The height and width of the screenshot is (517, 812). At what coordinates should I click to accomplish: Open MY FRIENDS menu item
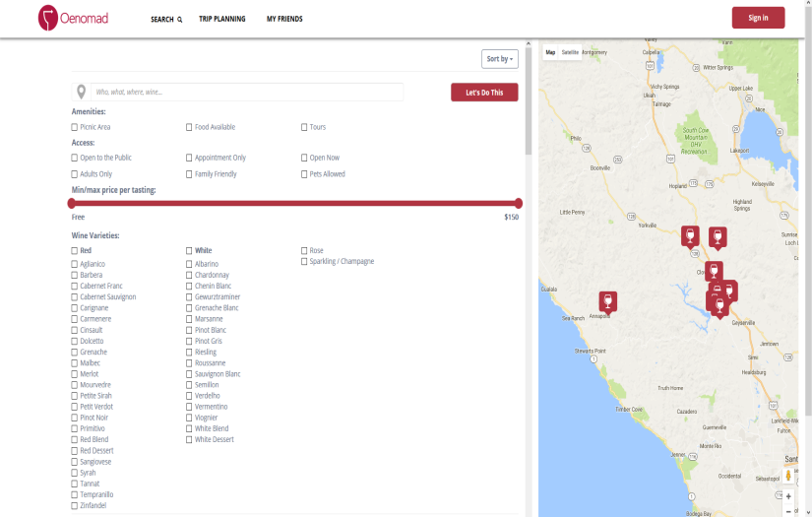[x=284, y=19]
